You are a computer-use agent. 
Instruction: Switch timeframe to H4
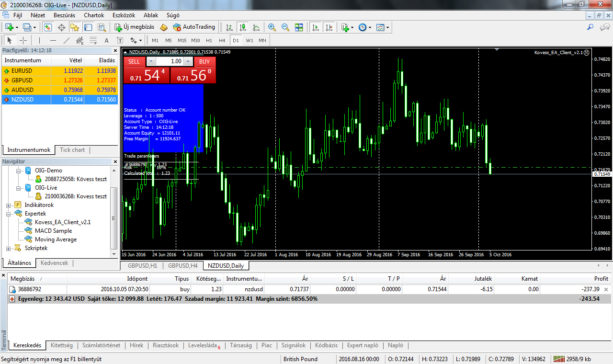[222, 40]
